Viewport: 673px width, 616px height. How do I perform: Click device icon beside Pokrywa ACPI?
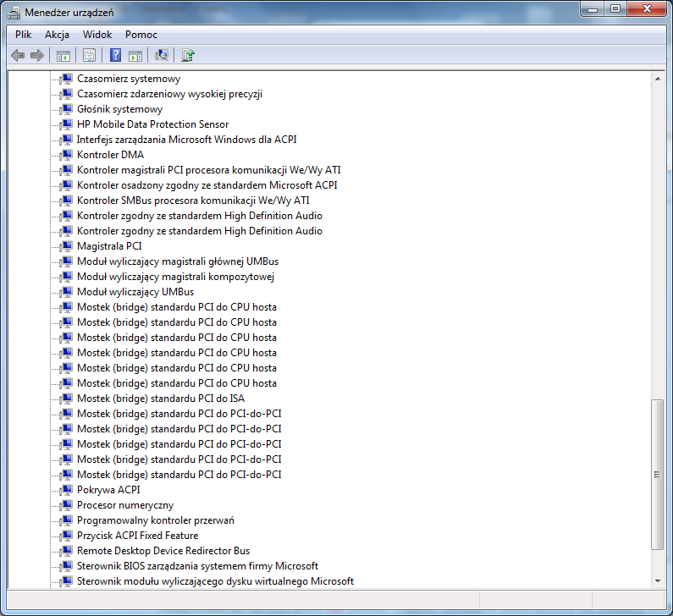click(x=67, y=490)
